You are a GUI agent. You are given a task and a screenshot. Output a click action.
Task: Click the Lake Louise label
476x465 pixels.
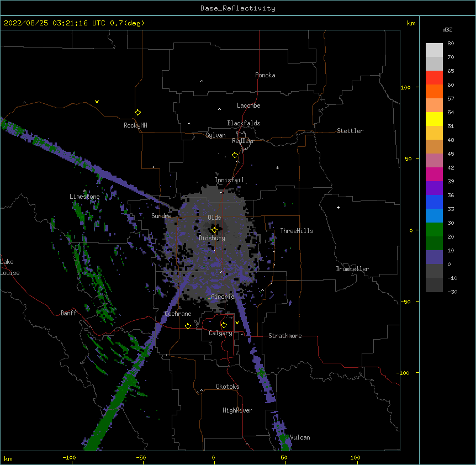10,267
